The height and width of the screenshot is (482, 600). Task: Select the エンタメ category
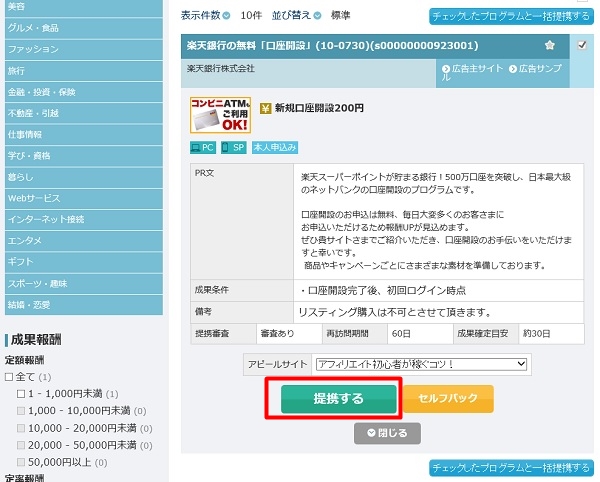pyautogui.click(x=84, y=241)
